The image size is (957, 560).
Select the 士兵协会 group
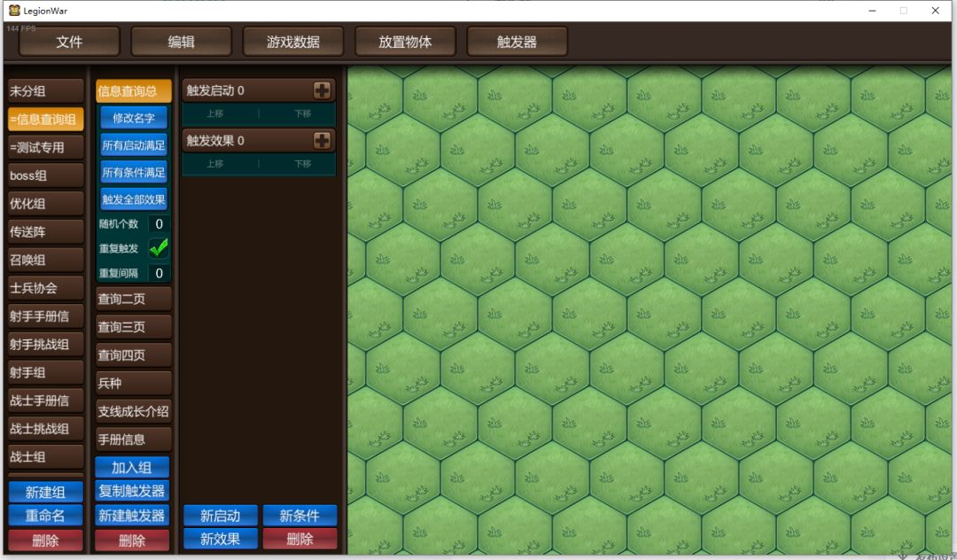[x=46, y=288]
